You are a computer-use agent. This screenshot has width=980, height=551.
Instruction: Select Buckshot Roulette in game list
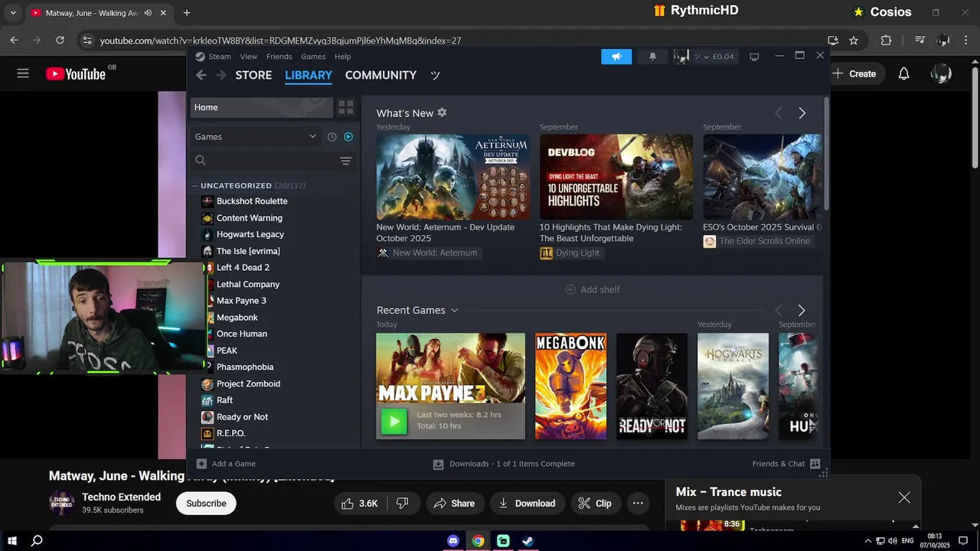tap(252, 201)
